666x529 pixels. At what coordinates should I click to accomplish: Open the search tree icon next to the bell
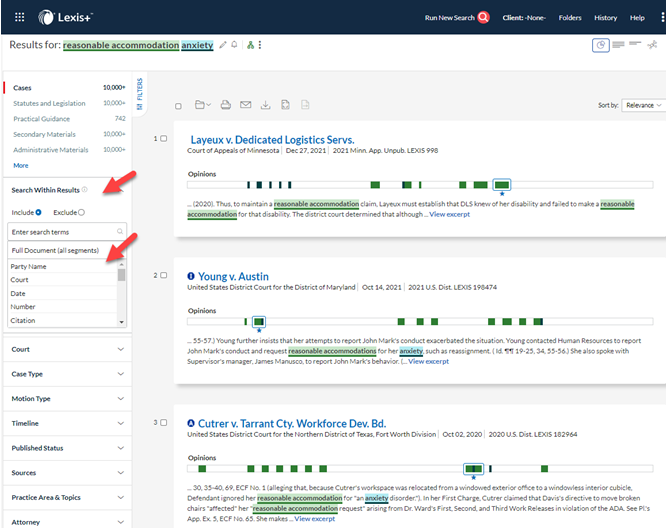pos(251,45)
